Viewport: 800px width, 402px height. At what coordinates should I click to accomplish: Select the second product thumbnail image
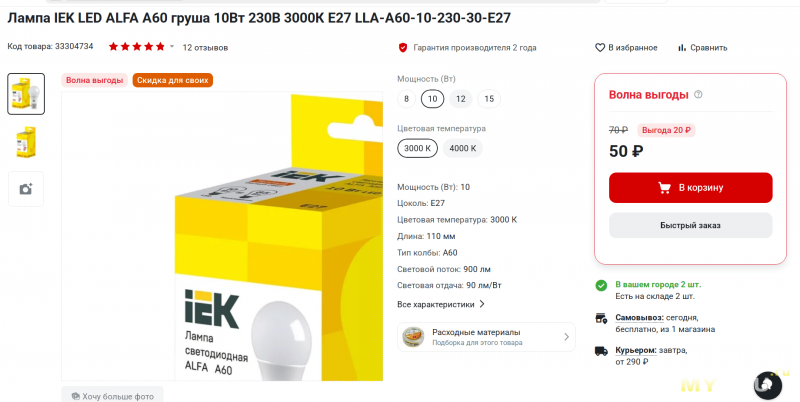(26, 142)
